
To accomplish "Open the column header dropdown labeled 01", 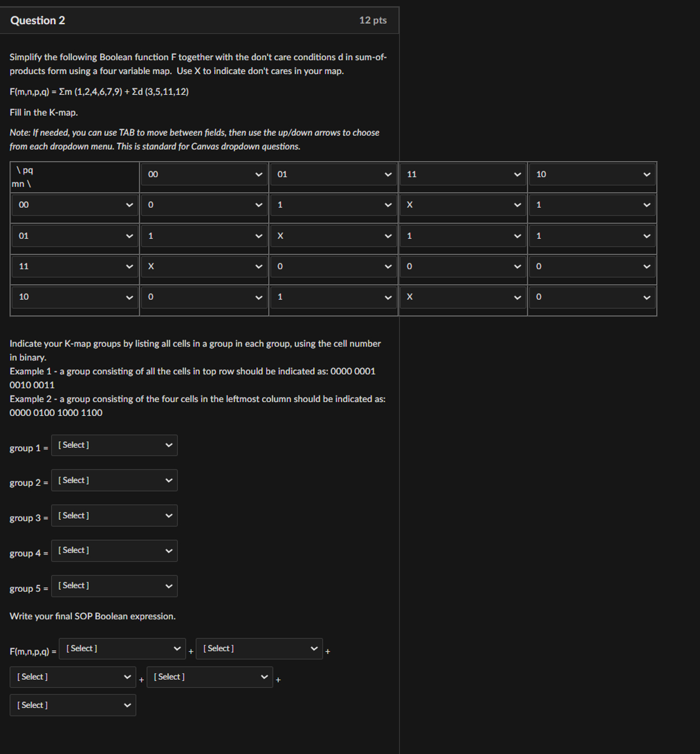I will click(333, 174).
